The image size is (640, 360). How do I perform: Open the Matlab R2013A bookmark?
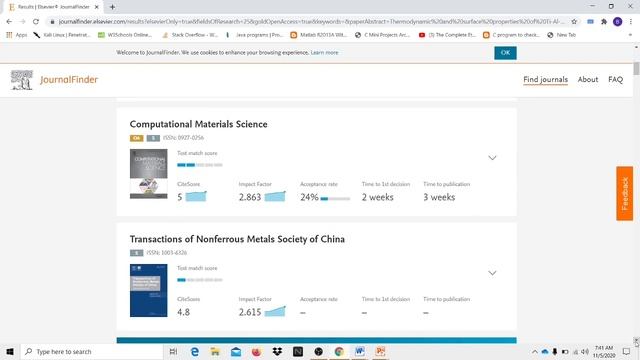pyautogui.click(x=318, y=35)
